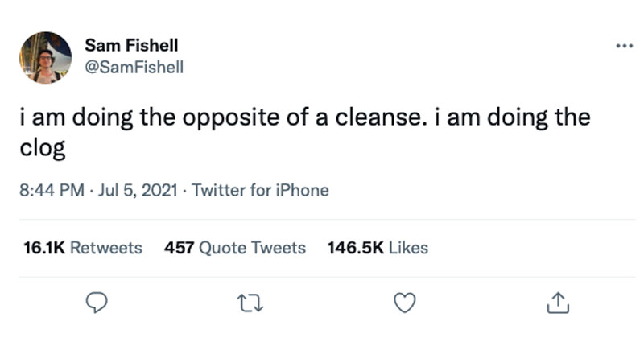Open the share tweet upload icon
Viewport: 644px width, 338px height.
[x=558, y=303]
